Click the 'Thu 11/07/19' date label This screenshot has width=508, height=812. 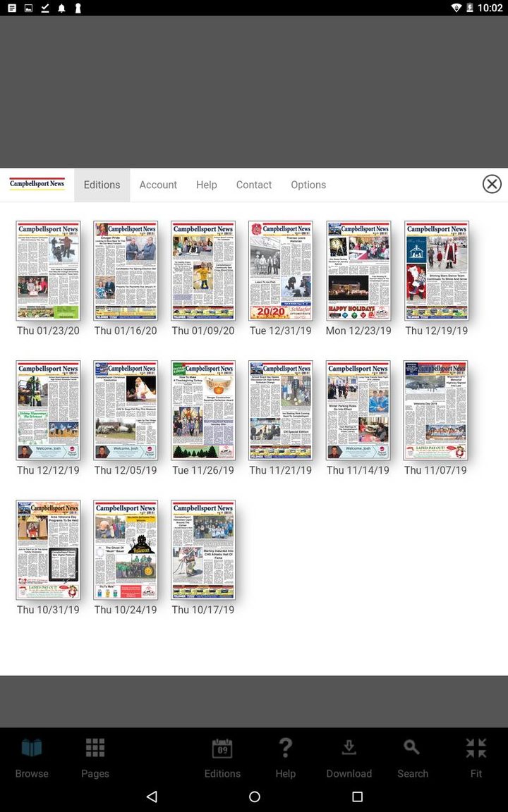pyautogui.click(x=435, y=470)
